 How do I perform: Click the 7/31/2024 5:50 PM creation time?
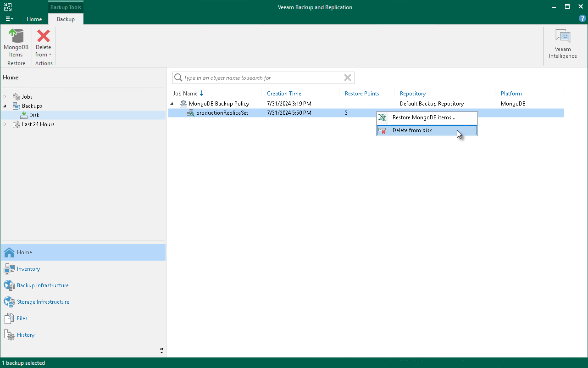(289, 113)
